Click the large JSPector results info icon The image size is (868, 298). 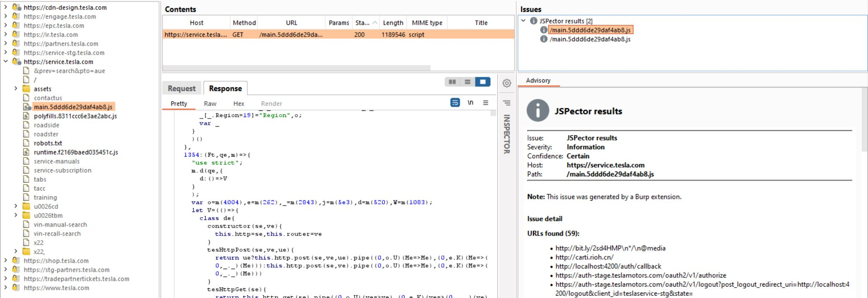click(538, 111)
